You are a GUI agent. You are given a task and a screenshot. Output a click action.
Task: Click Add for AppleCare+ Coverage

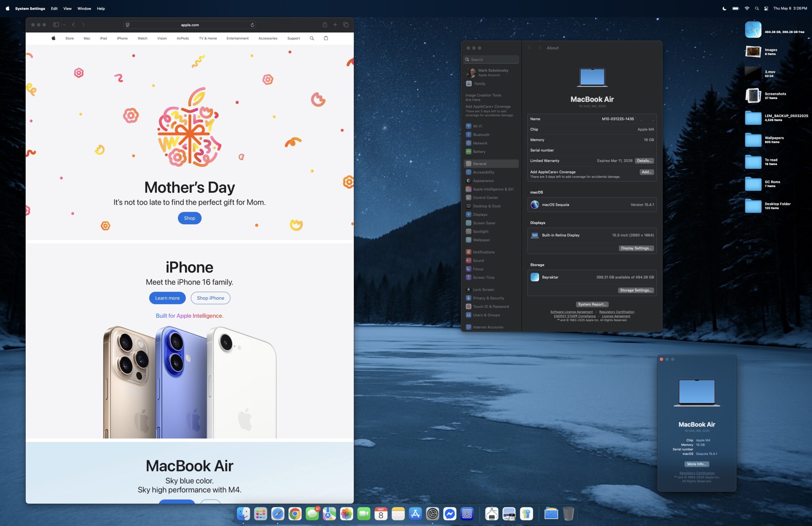click(646, 172)
